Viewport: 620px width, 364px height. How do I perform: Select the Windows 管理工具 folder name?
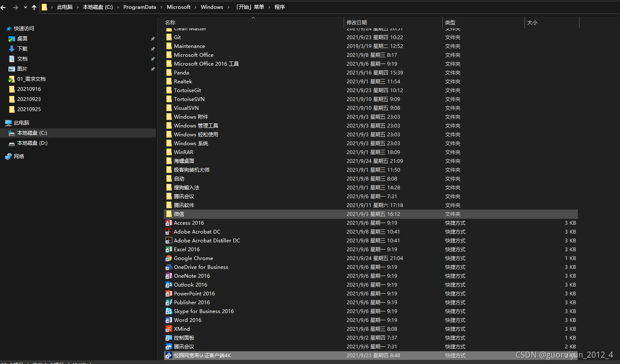tap(196, 126)
